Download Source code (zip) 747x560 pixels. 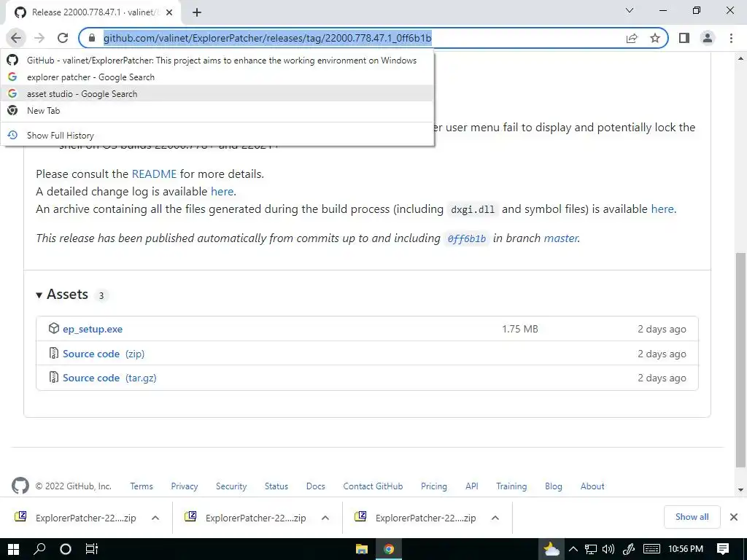tap(104, 354)
